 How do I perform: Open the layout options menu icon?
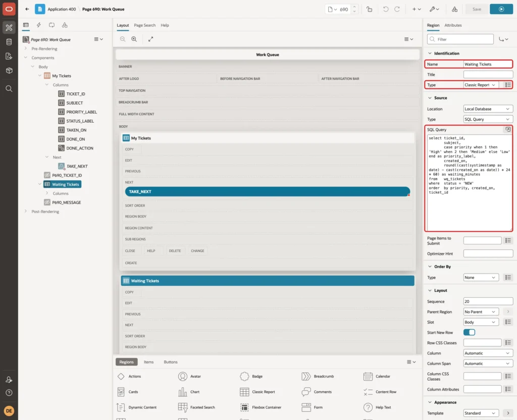(408, 39)
